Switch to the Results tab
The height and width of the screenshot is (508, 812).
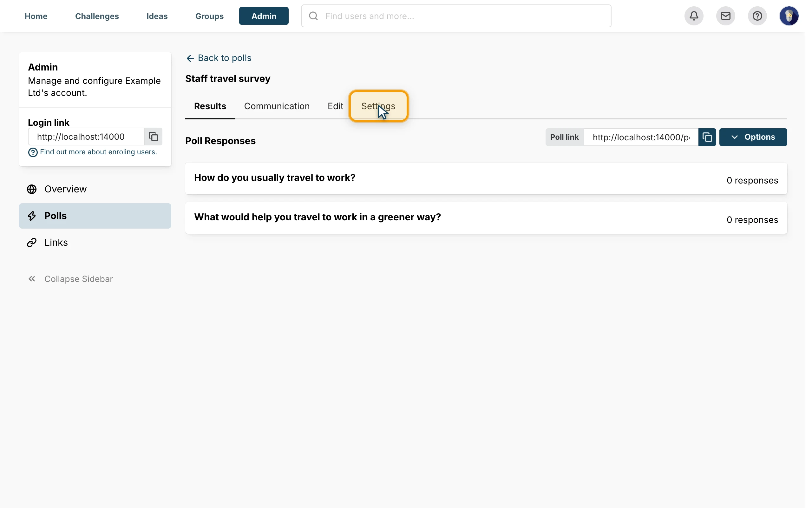pyautogui.click(x=210, y=106)
